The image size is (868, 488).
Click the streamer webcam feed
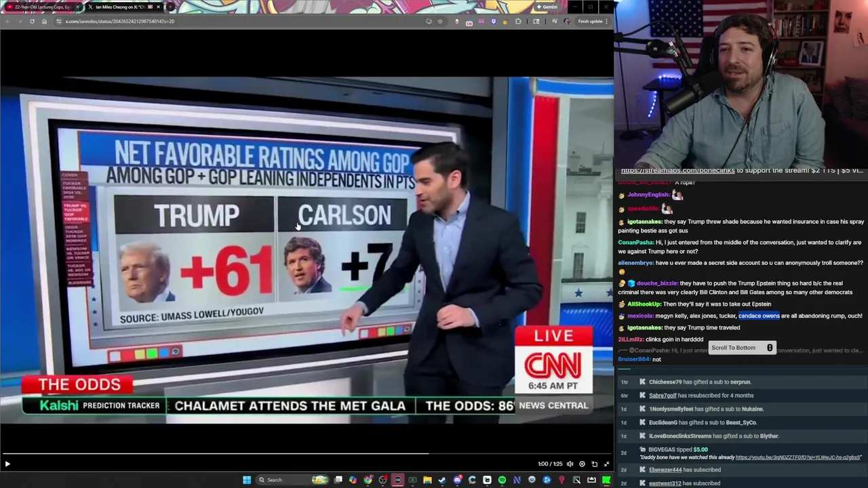[x=741, y=83]
